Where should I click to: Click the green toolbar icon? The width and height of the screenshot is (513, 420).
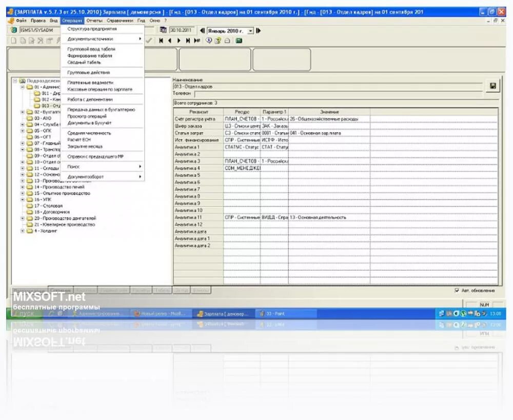(x=239, y=41)
